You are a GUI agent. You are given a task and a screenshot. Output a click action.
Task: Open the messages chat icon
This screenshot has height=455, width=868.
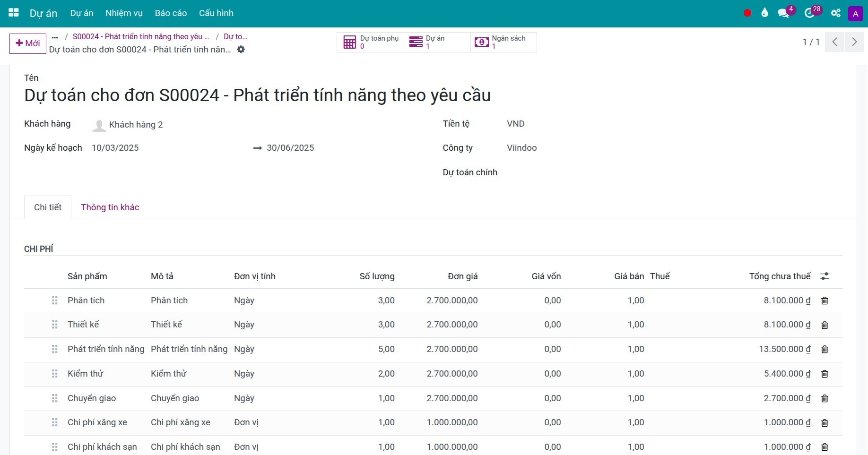click(784, 13)
